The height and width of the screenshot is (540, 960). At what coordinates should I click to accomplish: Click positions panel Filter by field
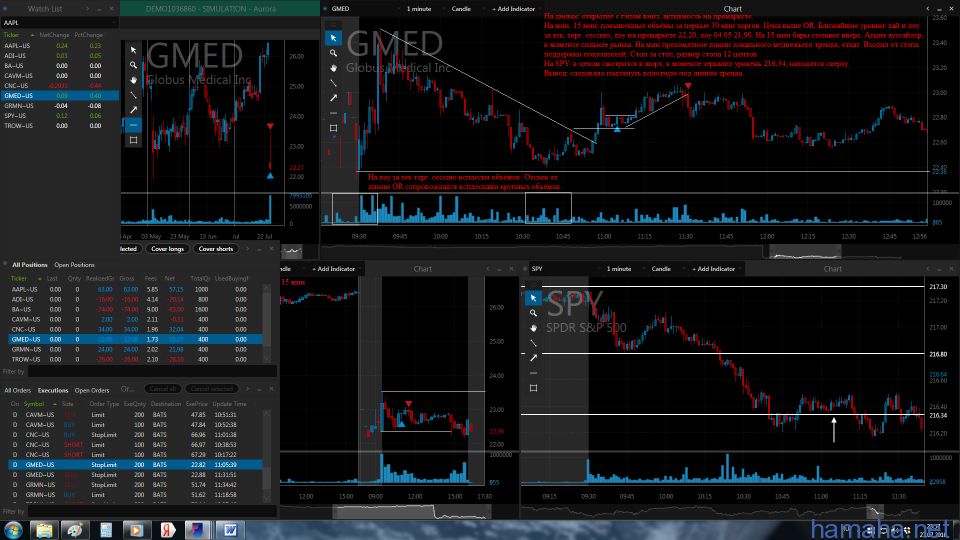click(152, 372)
